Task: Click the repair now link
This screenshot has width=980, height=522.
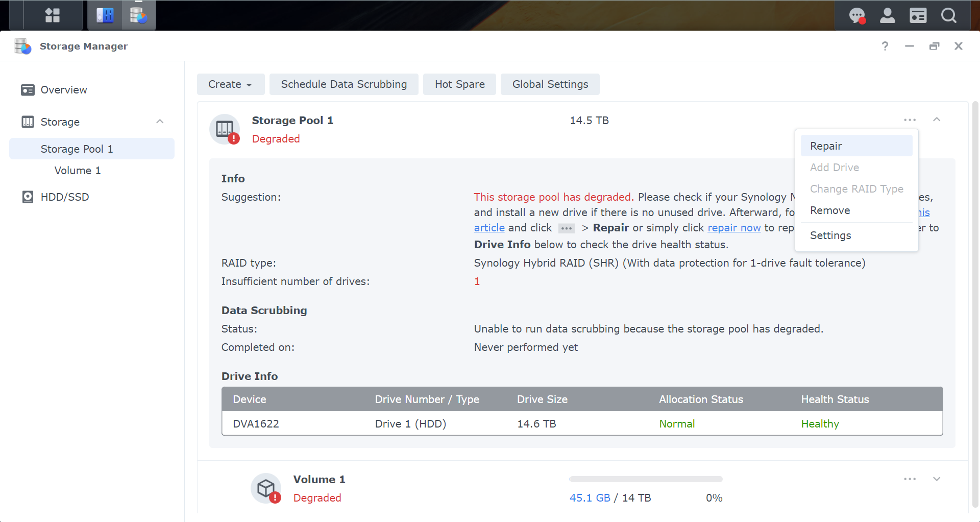Action: click(x=734, y=228)
